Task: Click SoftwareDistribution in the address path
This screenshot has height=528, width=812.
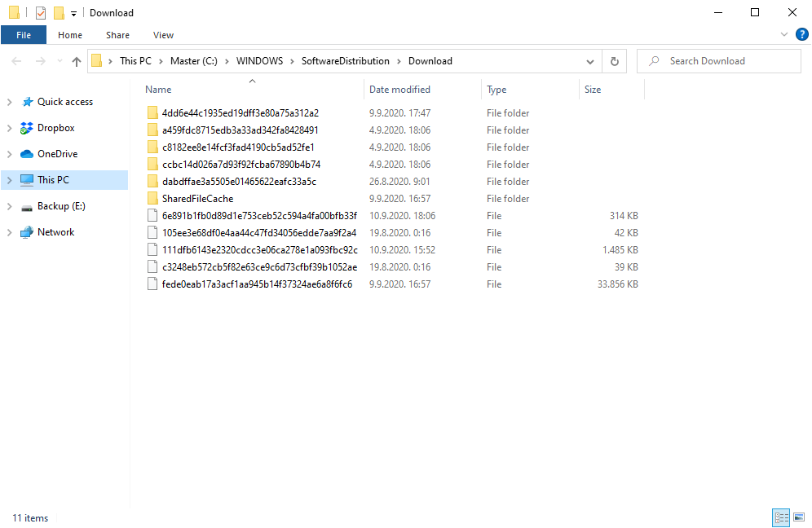Action: (x=346, y=61)
